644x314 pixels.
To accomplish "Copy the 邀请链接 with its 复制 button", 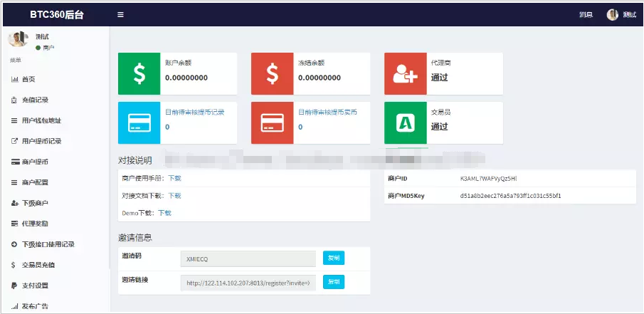I will [x=334, y=282].
